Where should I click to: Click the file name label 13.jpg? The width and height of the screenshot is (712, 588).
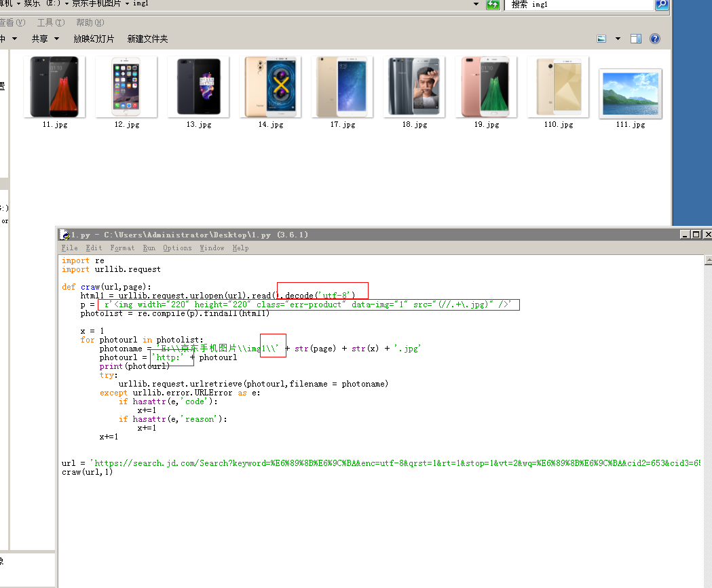[199, 124]
